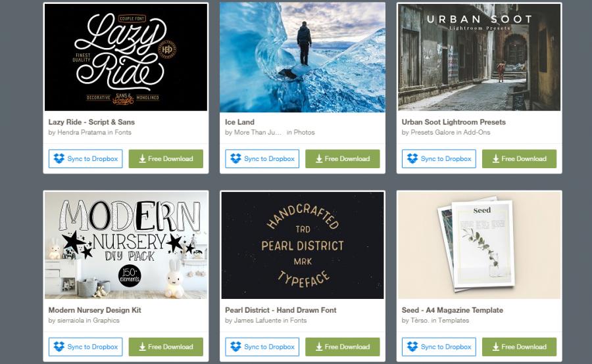This screenshot has height=364, width=592.
Task: View the Seed magazine preview image
Action: point(480,245)
